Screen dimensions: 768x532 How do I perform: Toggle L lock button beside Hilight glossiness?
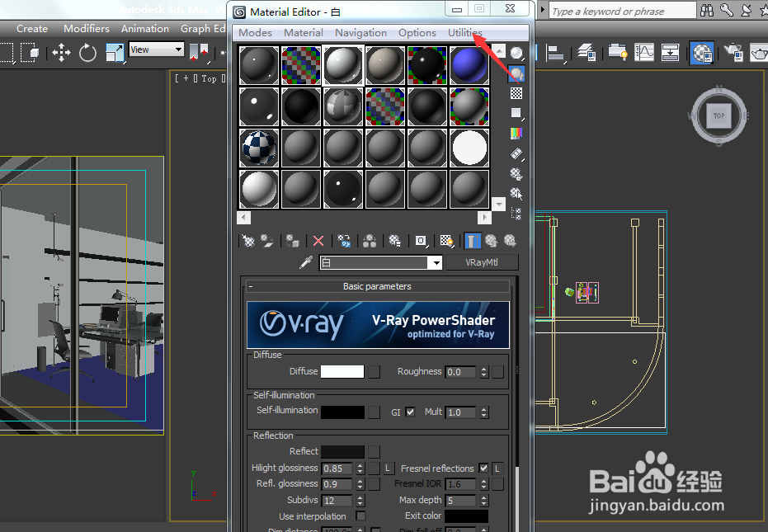pos(388,468)
